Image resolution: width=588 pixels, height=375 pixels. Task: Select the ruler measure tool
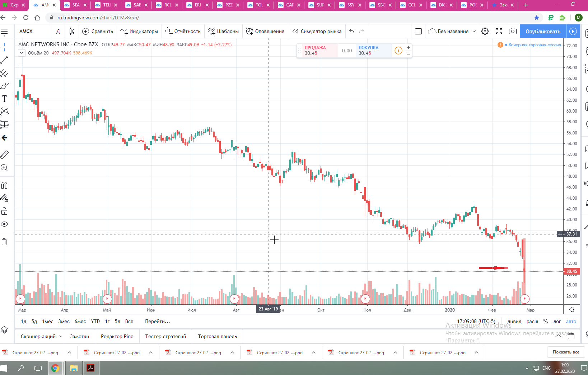tap(5, 155)
